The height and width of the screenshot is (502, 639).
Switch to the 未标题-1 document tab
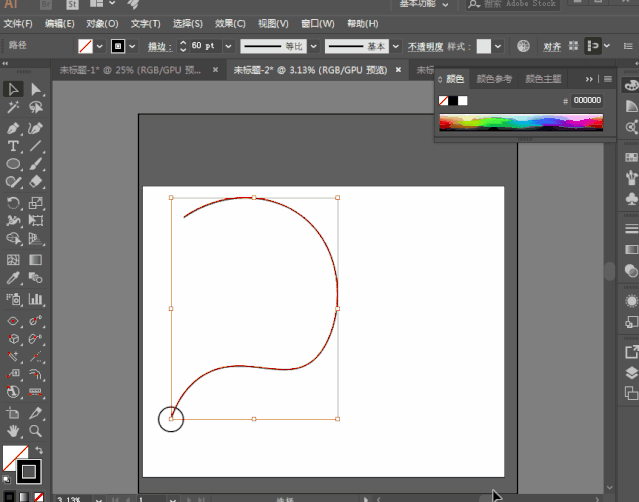[x=130, y=70]
